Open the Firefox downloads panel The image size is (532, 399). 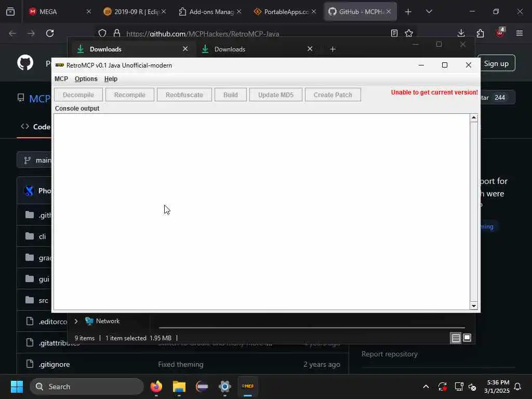461,33
